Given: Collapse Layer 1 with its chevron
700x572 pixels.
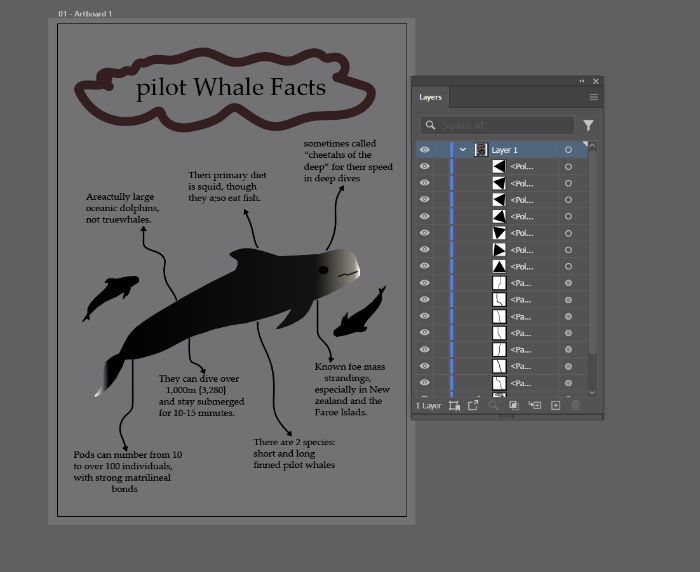Looking at the screenshot, I should pos(463,150).
